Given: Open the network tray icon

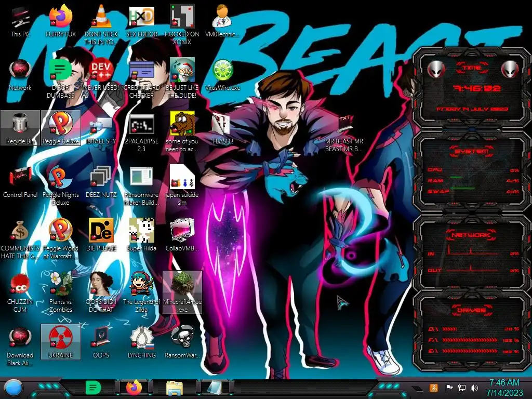Looking at the screenshot, I should (x=462, y=388).
